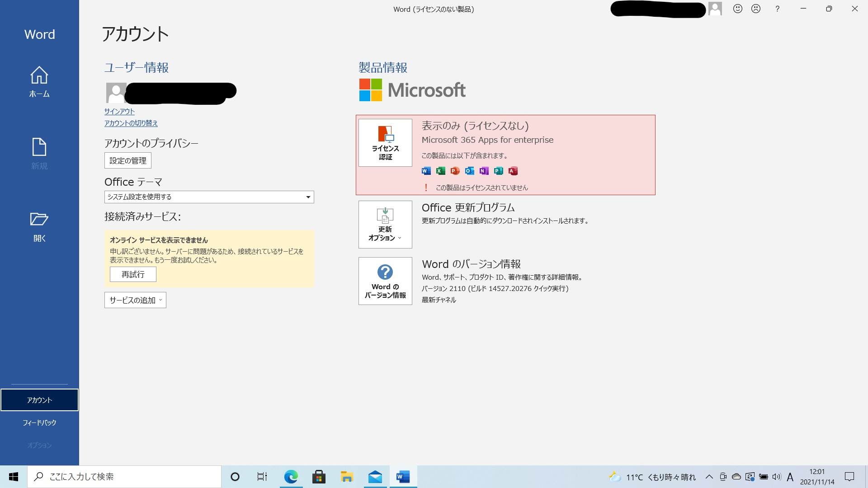Click the switch account (アカウントの切り替え) link

[x=131, y=123]
